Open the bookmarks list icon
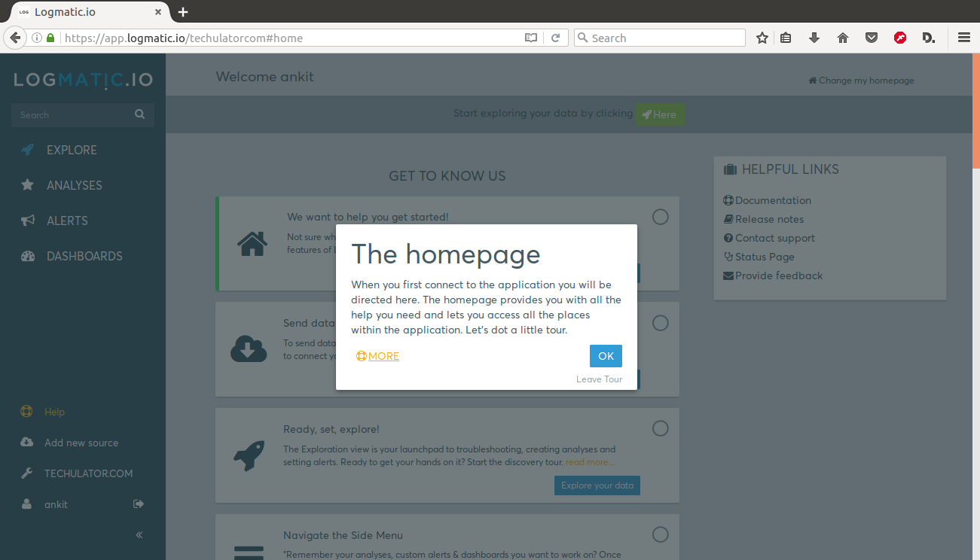This screenshot has height=560, width=980. 786,38
